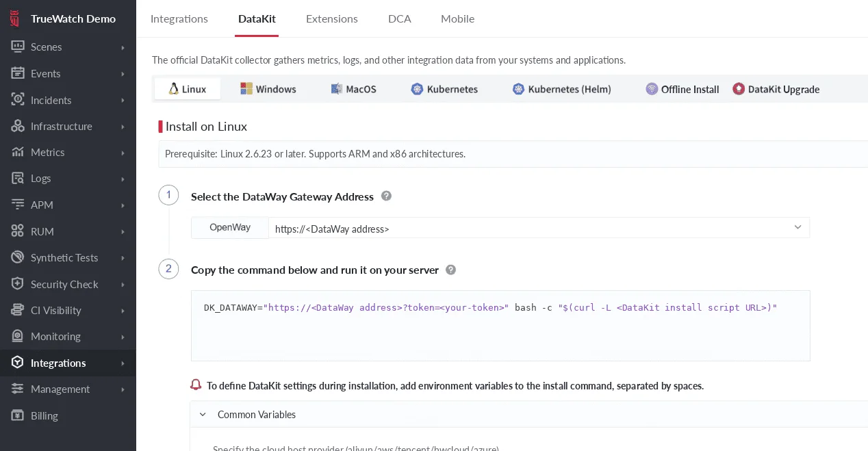Expand the Monitoring submenu arrow
The image size is (868, 451).
click(123, 337)
